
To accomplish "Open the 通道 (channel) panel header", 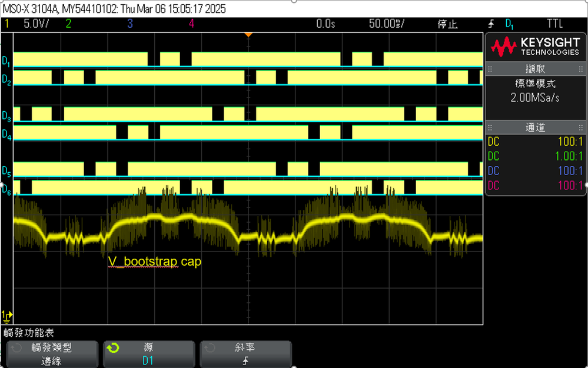I will pyautogui.click(x=535, y=128).
